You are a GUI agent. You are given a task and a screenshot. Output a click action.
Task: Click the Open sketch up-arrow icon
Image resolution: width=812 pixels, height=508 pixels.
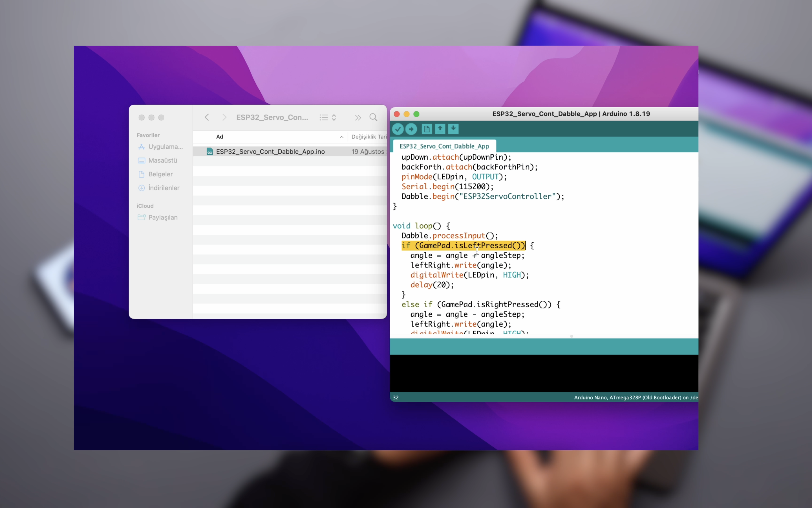point(440,129)
